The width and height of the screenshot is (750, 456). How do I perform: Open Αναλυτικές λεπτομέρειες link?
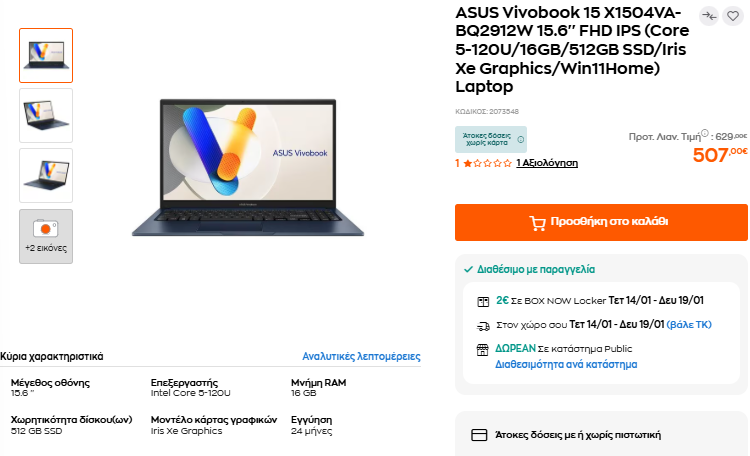[x=361, y=356]
